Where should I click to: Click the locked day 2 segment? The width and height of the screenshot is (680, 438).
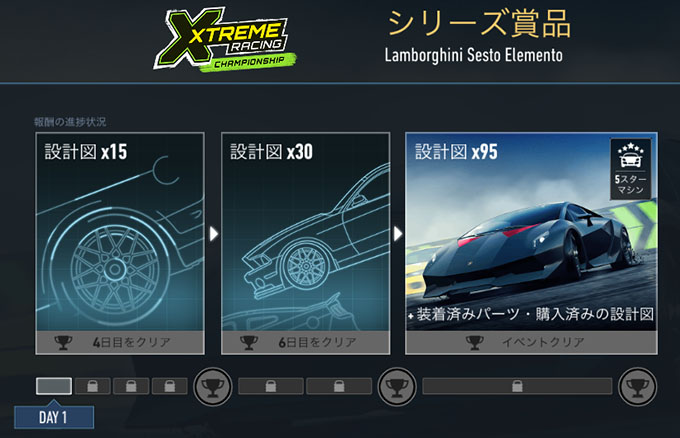[92, 386]
